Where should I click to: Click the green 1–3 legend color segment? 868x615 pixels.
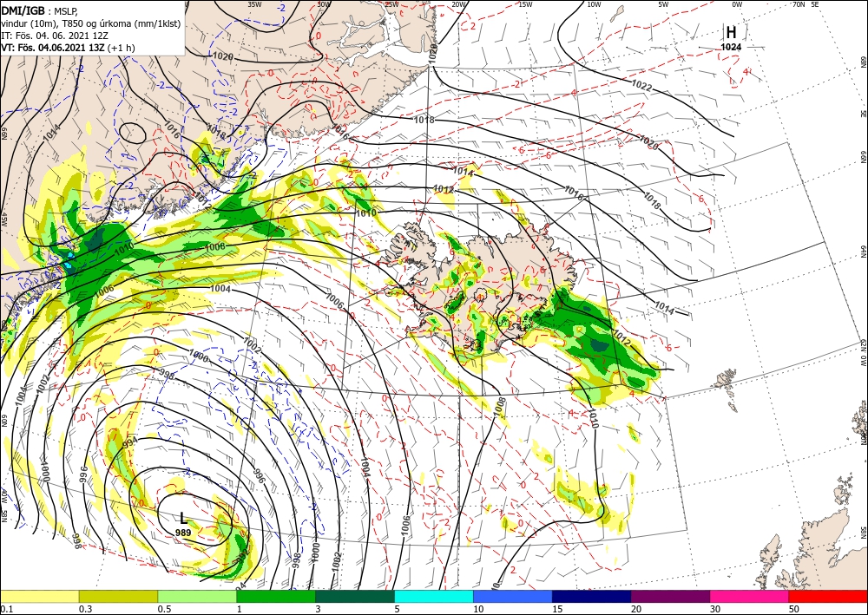click(276, 597)
